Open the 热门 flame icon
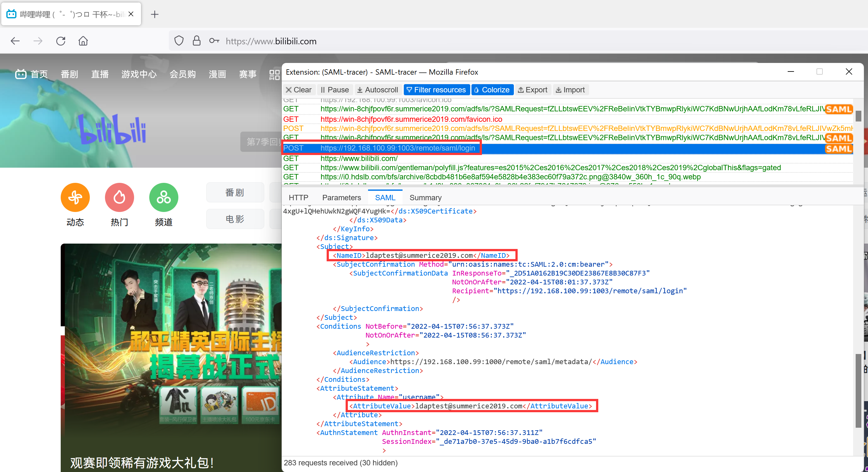Screen dimensions: 868x472 point(119,197)
